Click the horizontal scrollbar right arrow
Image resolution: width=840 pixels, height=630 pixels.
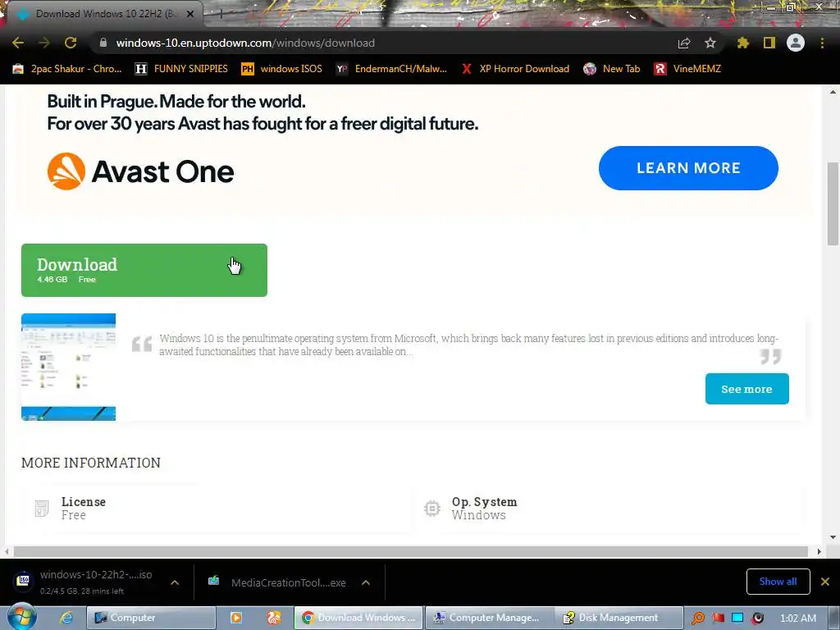coord(819,551)
